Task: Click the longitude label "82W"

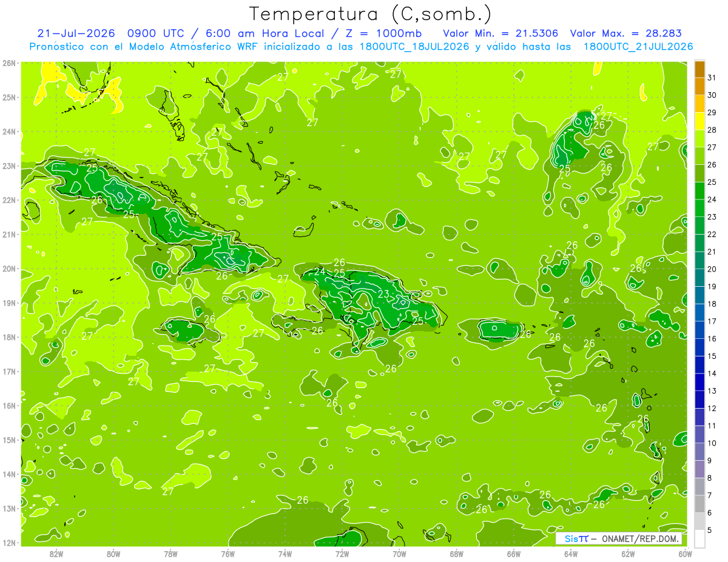Action: [56, 554]
